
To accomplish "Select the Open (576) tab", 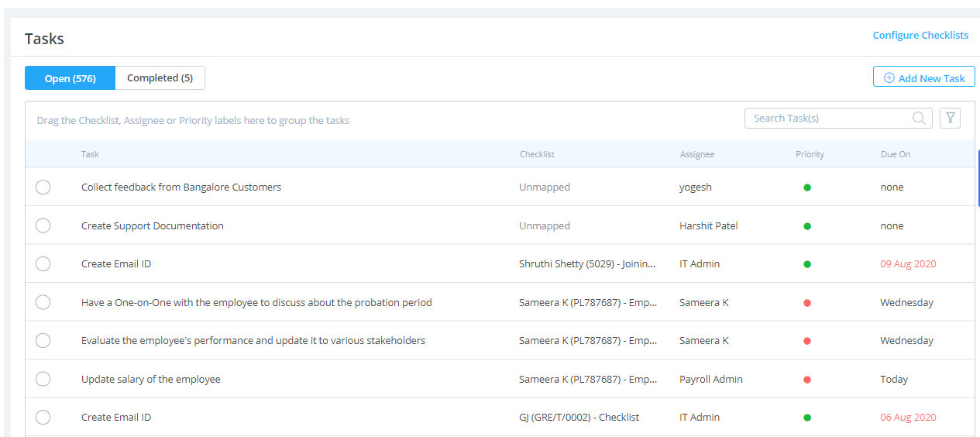I will click(70, 78).
